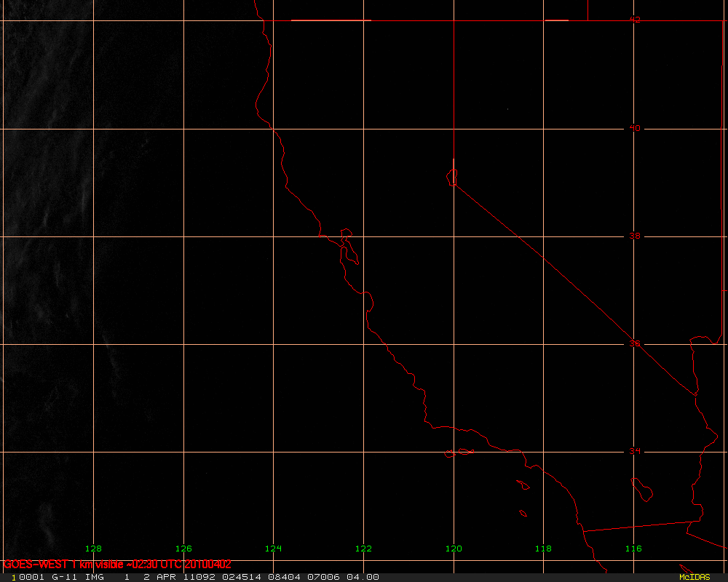728x582 pixels.
Task: Click the Salton Sea outline on map
Action: click(642, 490)
